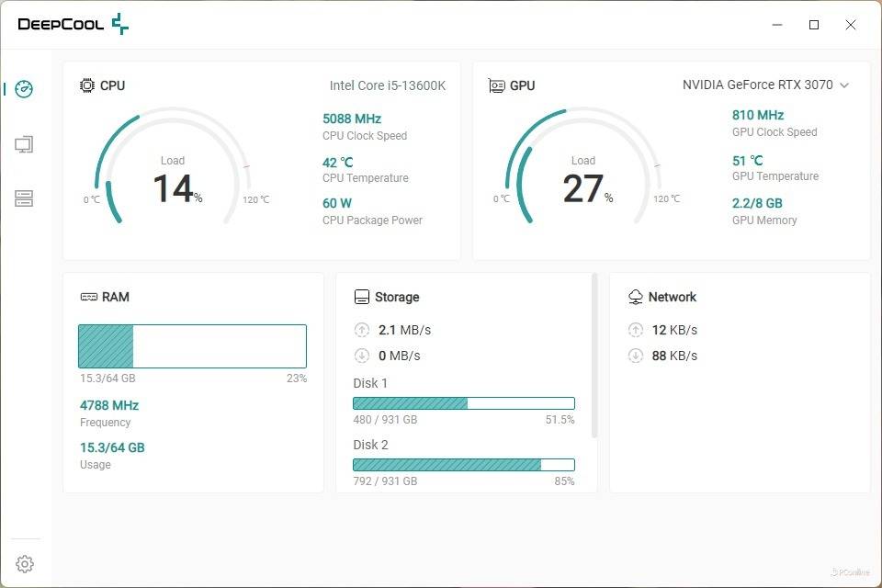Click the 5088 MHz CPU clock value
Image resolution: width=882 pixels, height=588 pixels.
click(352, 119)
